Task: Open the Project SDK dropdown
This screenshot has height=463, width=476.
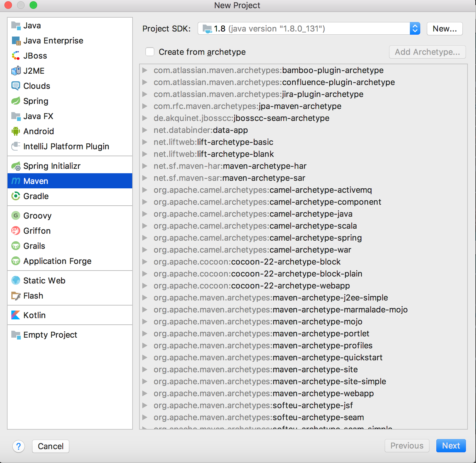Action: coord(415,28)
